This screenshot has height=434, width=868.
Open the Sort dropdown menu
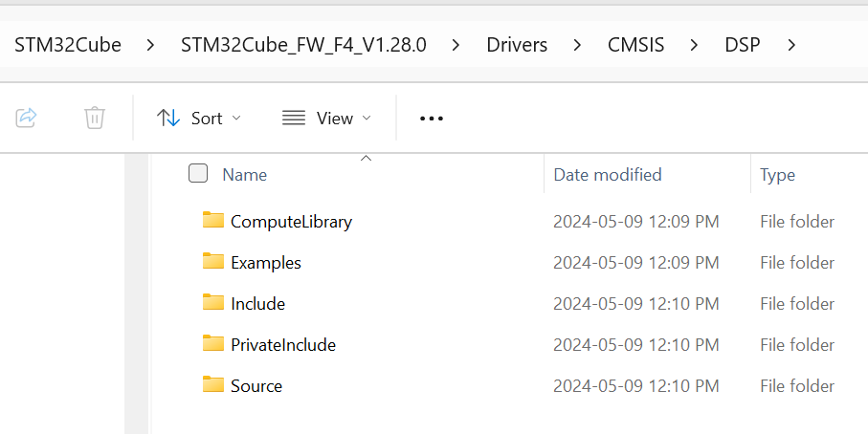click(199, 119)
